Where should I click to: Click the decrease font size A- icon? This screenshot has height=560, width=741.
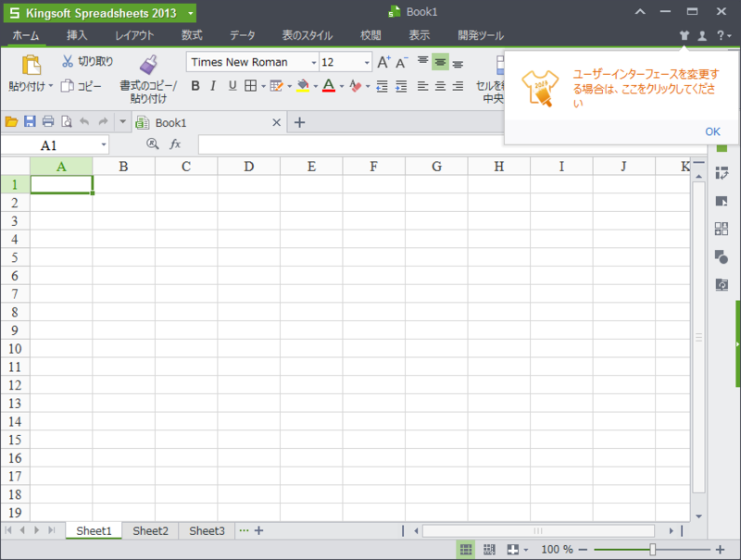tap(402, 62)
